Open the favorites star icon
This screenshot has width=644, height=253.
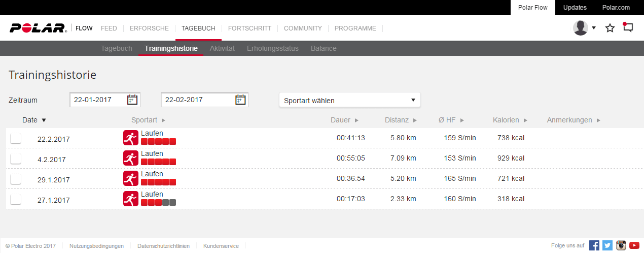coord(610,28)
